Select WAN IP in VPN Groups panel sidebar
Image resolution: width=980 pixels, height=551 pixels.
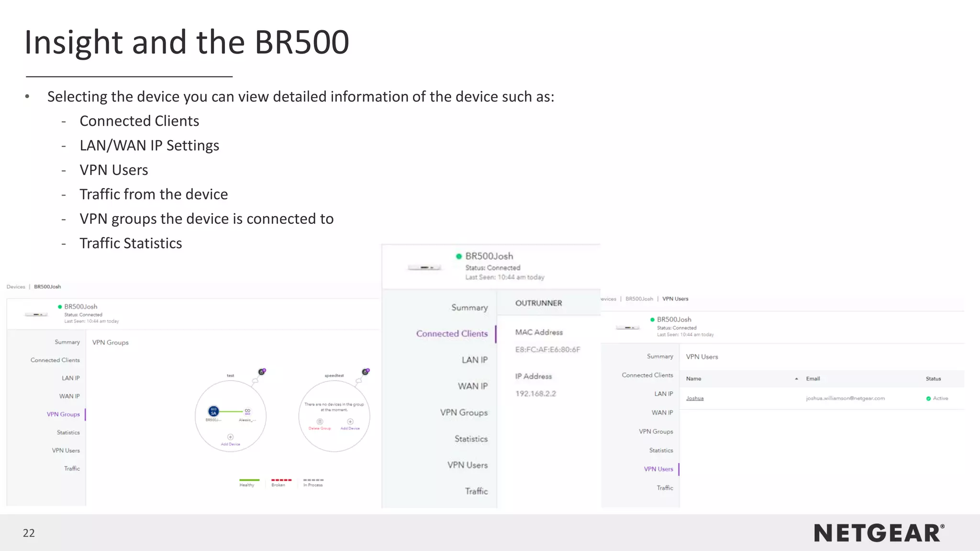69,397
